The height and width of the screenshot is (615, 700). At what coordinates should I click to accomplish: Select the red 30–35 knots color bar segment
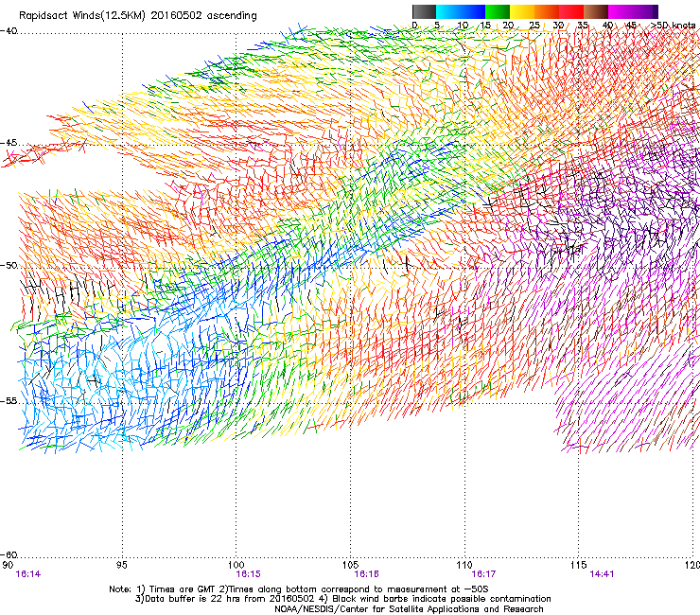pos(571,11)
